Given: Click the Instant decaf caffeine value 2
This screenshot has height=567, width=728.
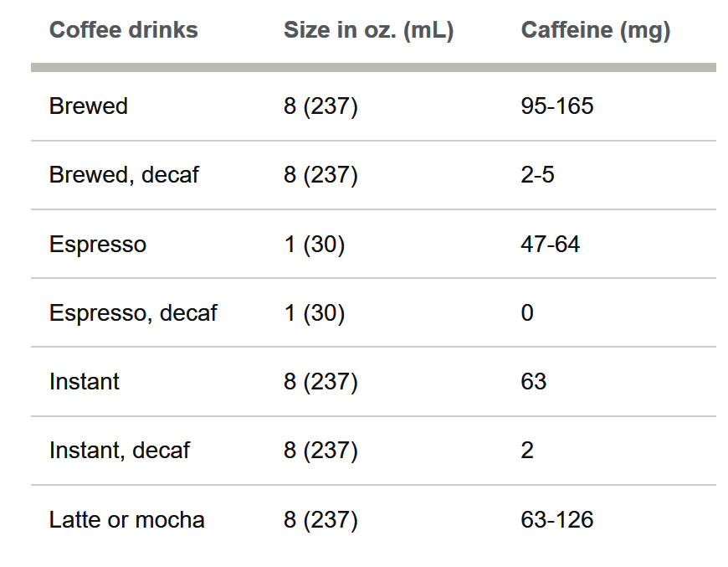Looking at the screenshot, I should [x=527, y=451].
